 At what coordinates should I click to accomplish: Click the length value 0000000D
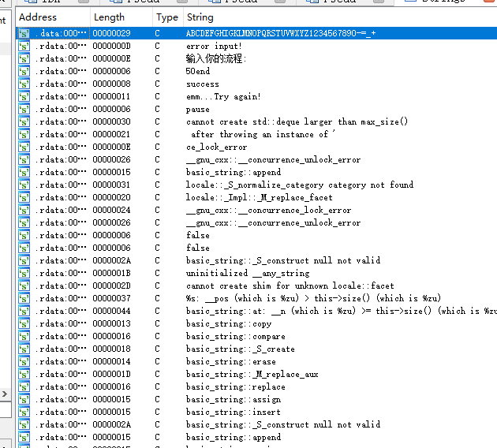(x=111, y=46)
